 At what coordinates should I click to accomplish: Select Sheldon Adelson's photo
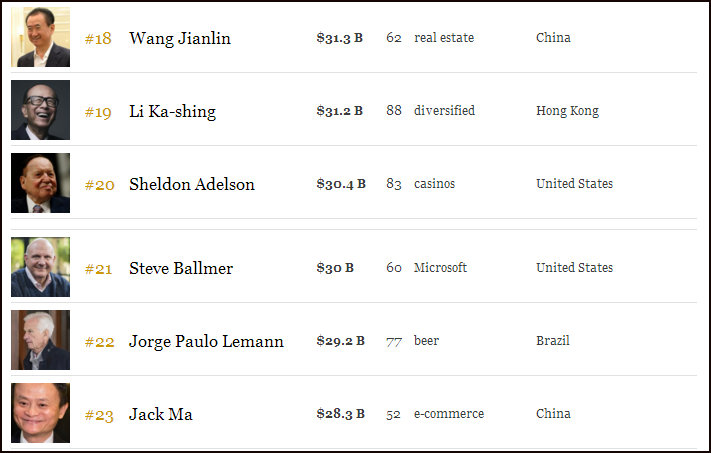[x=40, y=184]
